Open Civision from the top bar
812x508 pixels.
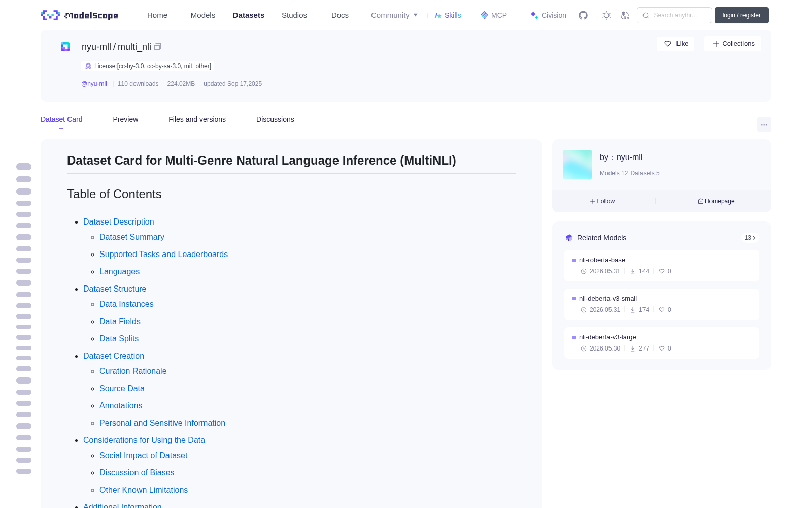coord(548,15)
